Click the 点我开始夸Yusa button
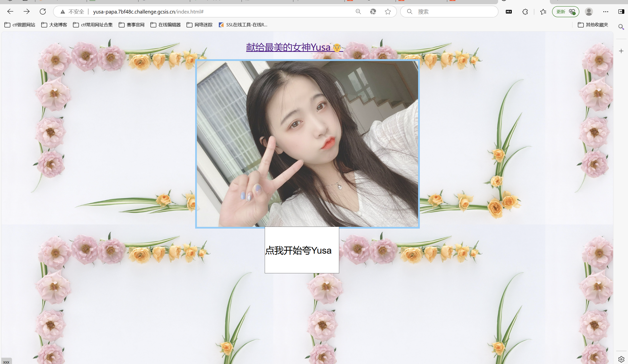Viewport: 628px width, 364px height. click(x=302, y=250)
